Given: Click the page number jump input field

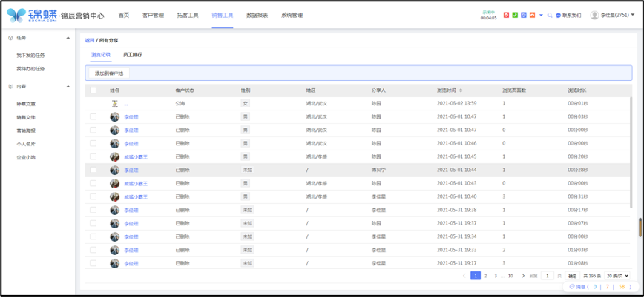Looking at the screenshot, I should (x=547, y=276).
